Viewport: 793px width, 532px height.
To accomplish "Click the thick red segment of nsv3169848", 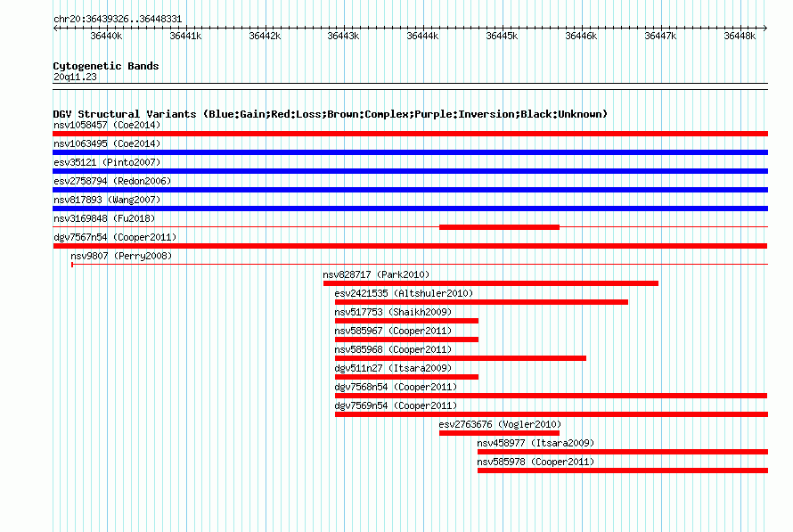I will pos(499,227).
